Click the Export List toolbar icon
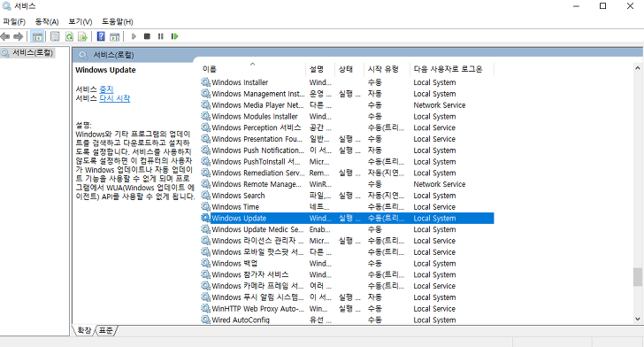 (x=82, y=36)
